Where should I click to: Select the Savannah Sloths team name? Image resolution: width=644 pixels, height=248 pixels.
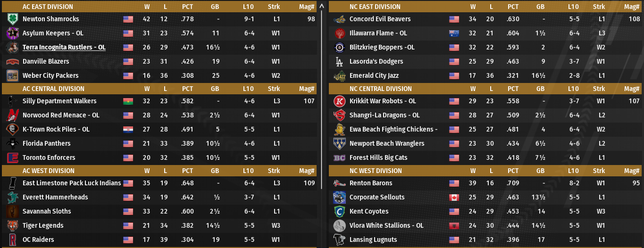coord(47,211)
